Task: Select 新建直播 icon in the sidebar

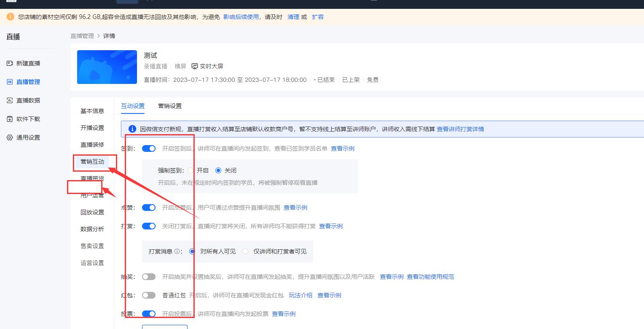Action: point(9,63)
